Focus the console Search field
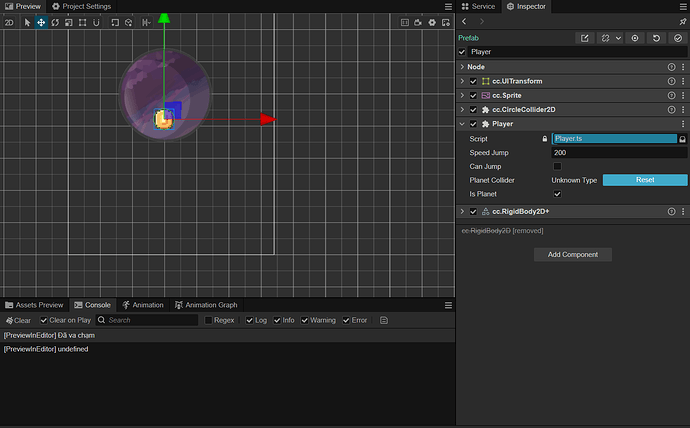The image size is (690, 428). coord(147,320)
